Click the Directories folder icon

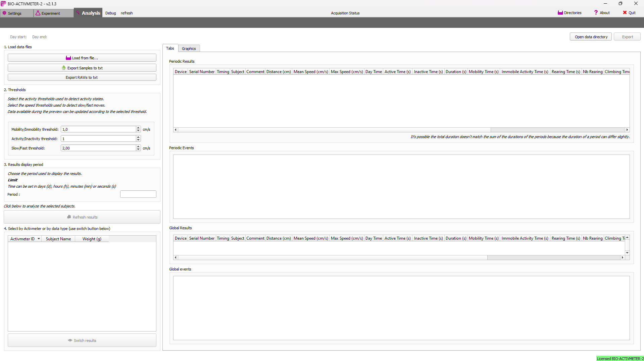560,13
